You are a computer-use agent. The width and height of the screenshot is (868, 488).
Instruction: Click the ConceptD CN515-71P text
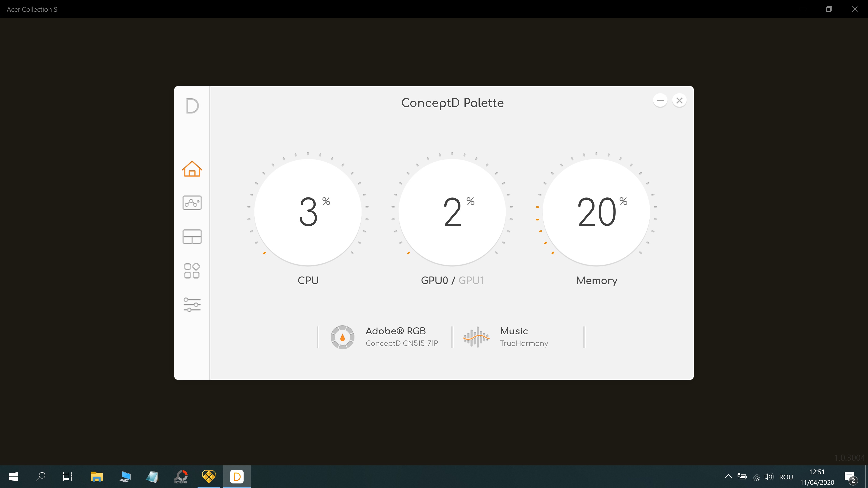(x=402, y=343)
